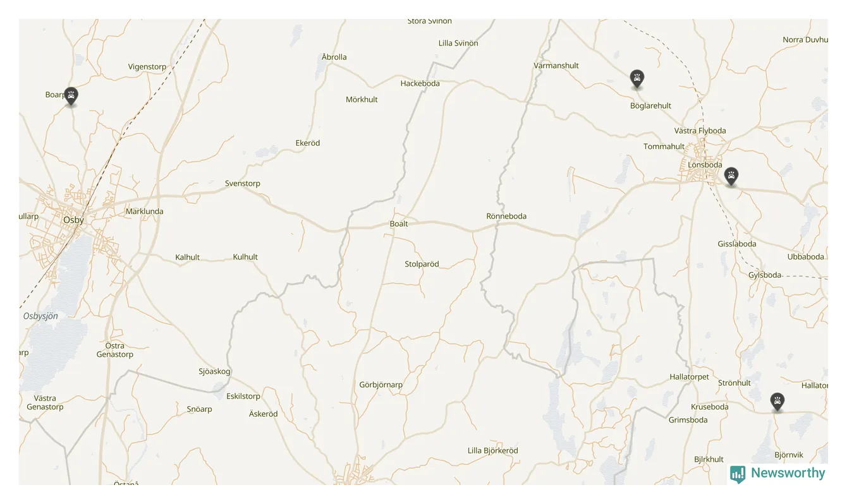Image resolution: width=847 pixels, height=504 pixels.
Task: Click the car marker near Boarp
Action: click(71, 96)
